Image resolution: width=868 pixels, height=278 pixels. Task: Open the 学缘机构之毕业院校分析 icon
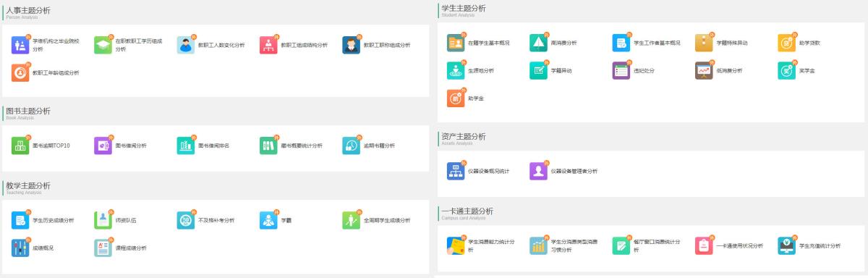[20, 45]
